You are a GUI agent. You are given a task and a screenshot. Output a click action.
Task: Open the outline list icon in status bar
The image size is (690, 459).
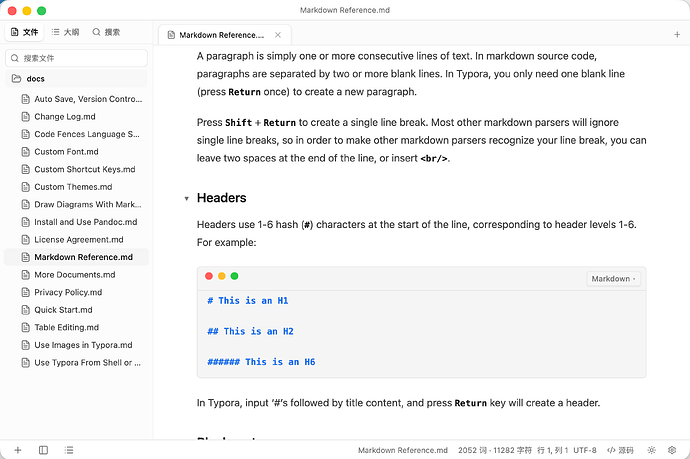(69, 450)
